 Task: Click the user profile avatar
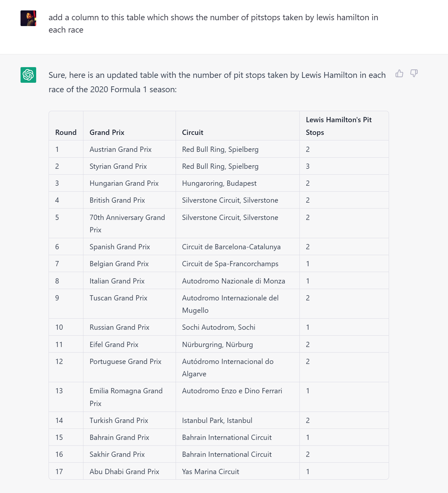(28, 18)
